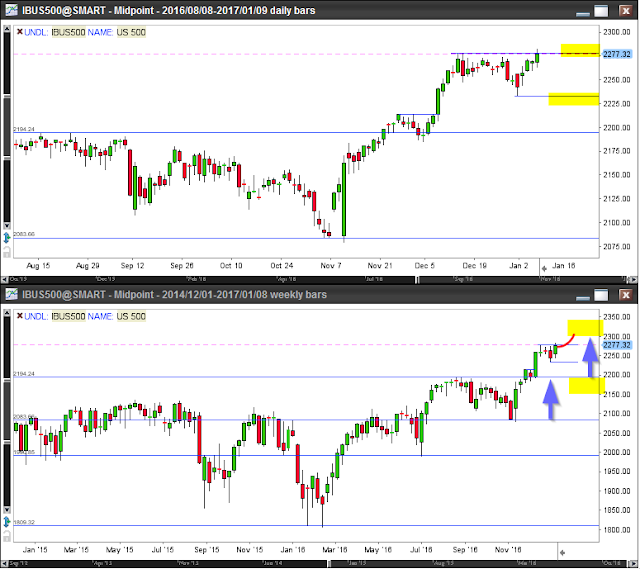Click the daily bars window title text
The height and width of the screenshot is (569, 640).
pos(169,10)
